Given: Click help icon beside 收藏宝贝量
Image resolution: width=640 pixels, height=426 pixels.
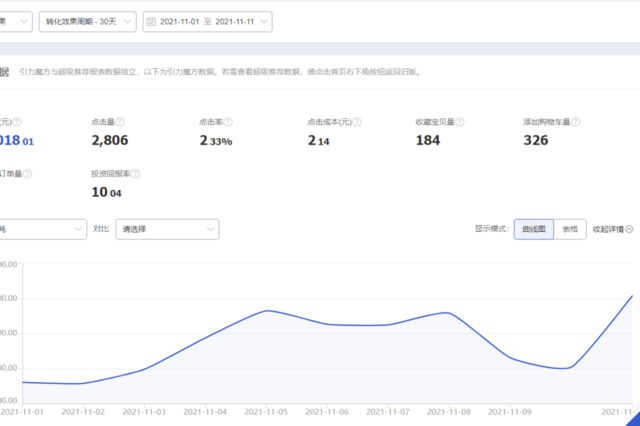Looking at the screenshot, I should click(x=460, y=122).
